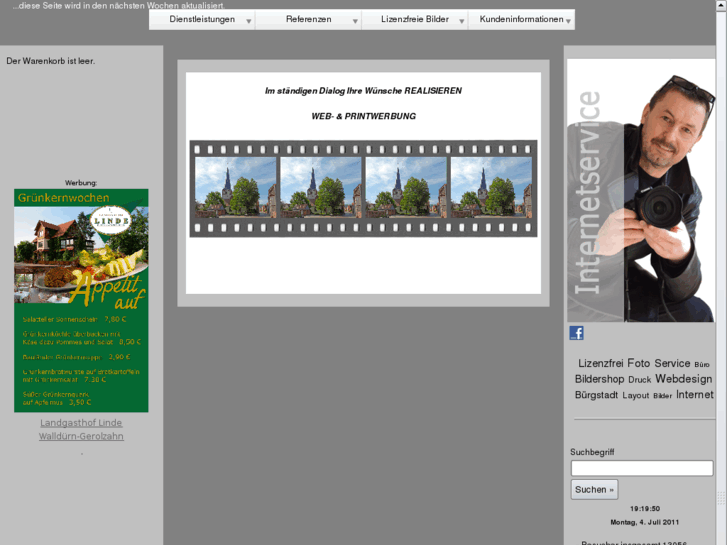
Task: Click the first filmstrip church photo
Action: (x=236, y=187)
